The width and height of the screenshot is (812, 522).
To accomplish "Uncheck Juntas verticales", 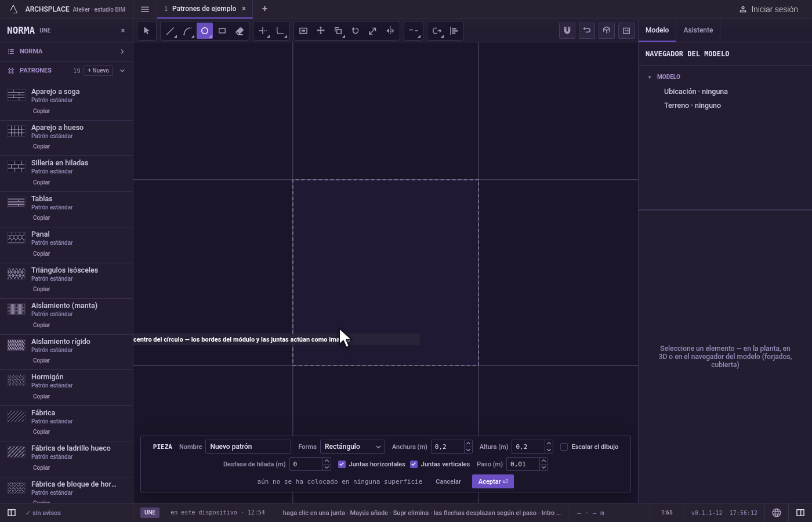I will (414, 464).
